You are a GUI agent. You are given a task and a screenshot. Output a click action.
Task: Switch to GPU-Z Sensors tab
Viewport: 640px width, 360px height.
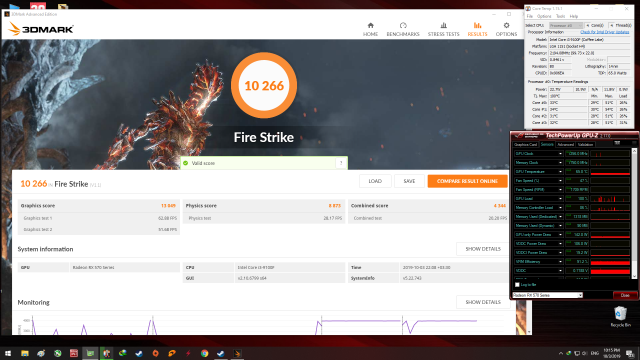tap(547, 144)
